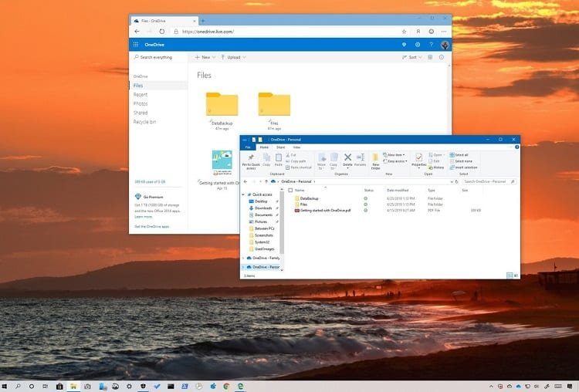Click the browser address bar URL
The width and height of the screenshot is (579, 392).
tap(208, 32)
